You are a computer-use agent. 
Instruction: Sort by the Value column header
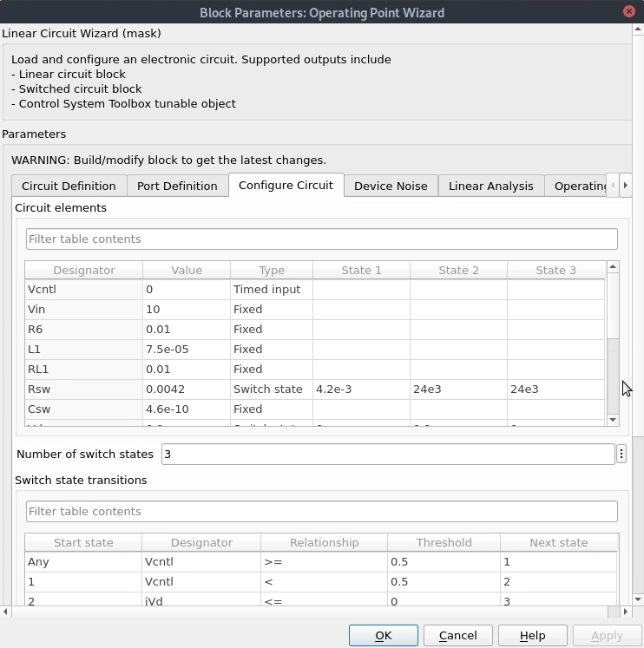[x=187, y=271]
